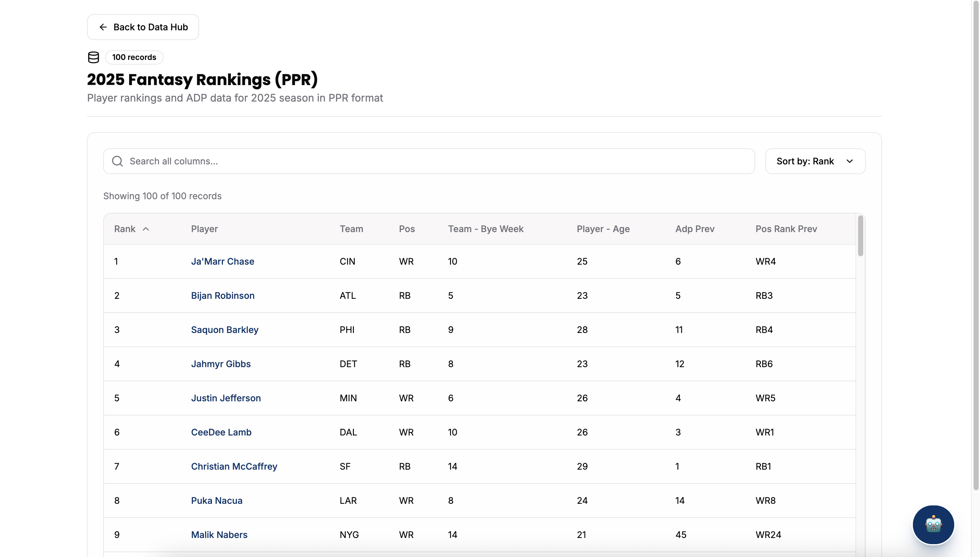Click WR24 pos rank cell
This screenshot has width=980, height=557.
tap(768, 534)
